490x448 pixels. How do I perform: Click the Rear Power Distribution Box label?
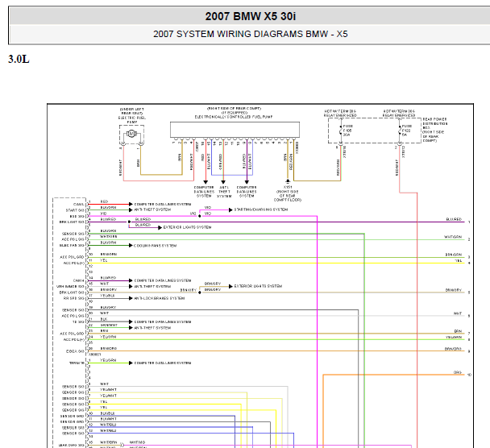tap(435, 121)
